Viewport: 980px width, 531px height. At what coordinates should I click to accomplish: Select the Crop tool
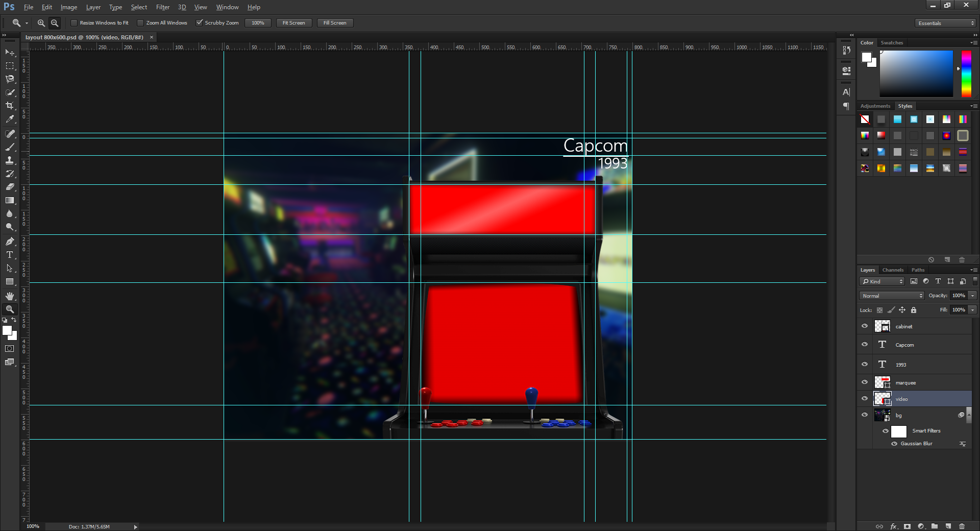point(10,106)
